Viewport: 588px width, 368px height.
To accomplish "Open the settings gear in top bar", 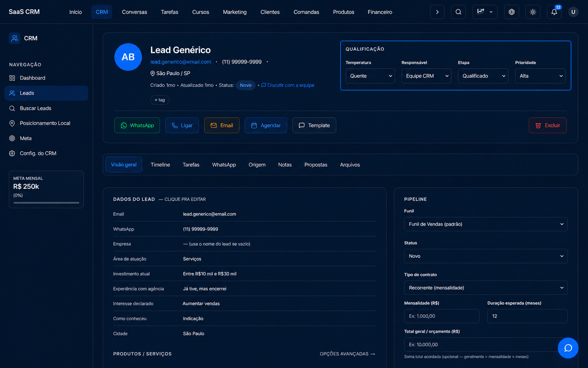I will pos(512,12).
